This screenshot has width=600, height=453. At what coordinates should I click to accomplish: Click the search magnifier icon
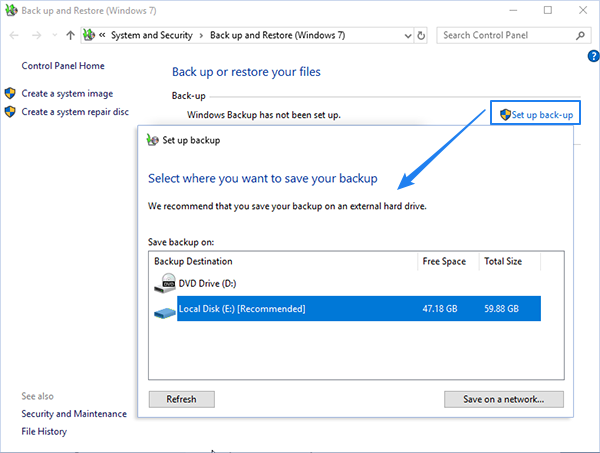point(580,36)
